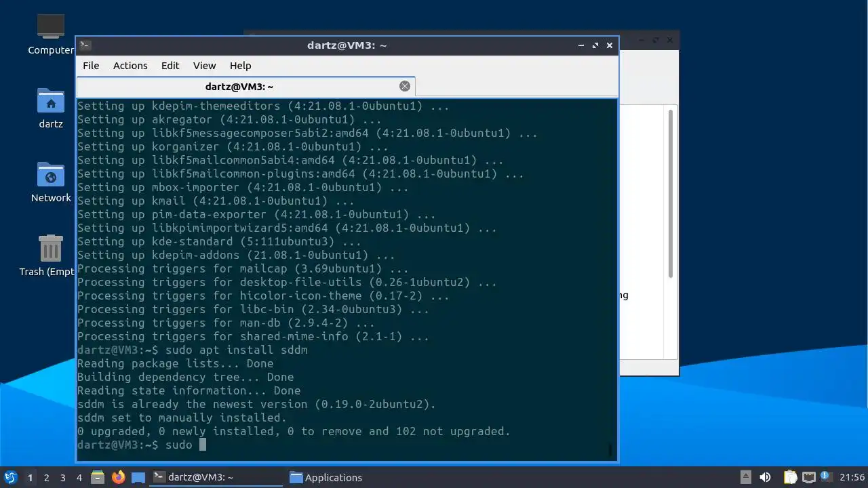Click the 'Setting up kmail' output line
Screen dimensions: 868x488
[216, 201]
